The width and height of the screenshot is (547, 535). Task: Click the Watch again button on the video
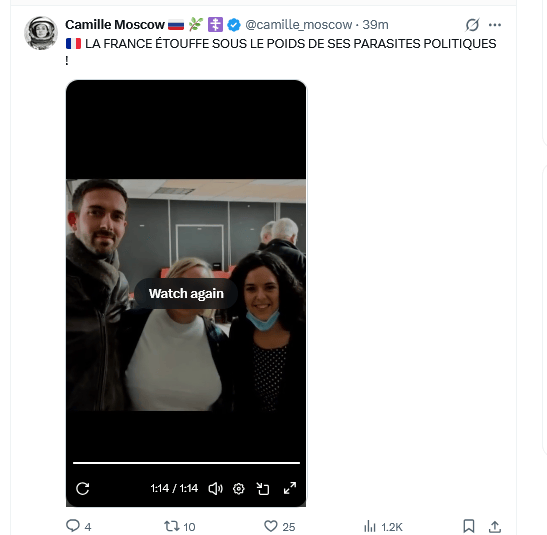[186, 293]
